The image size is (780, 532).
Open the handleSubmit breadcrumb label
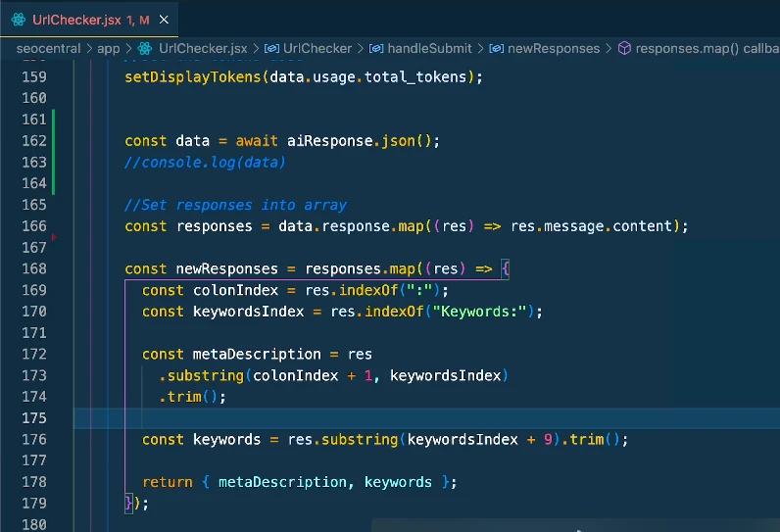point(429,48)
